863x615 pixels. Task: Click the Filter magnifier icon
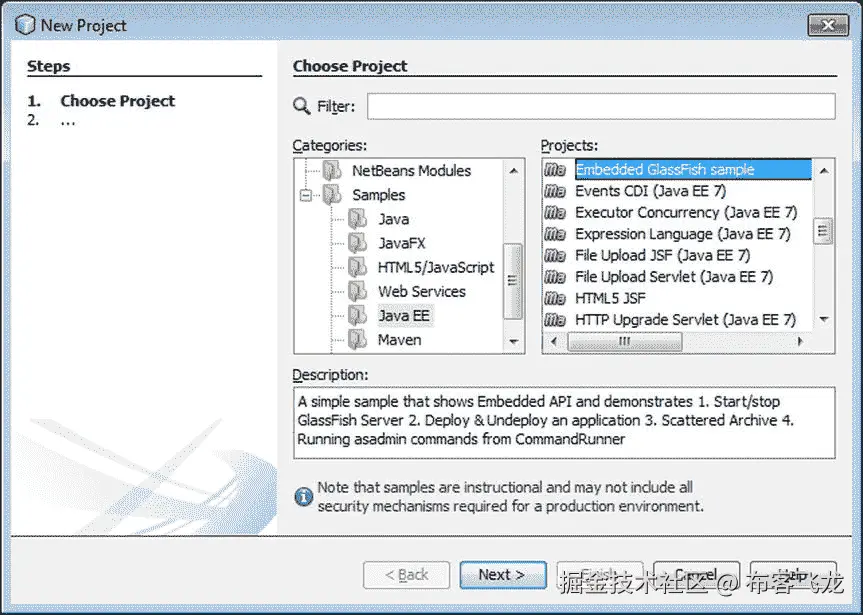(302, 106)
